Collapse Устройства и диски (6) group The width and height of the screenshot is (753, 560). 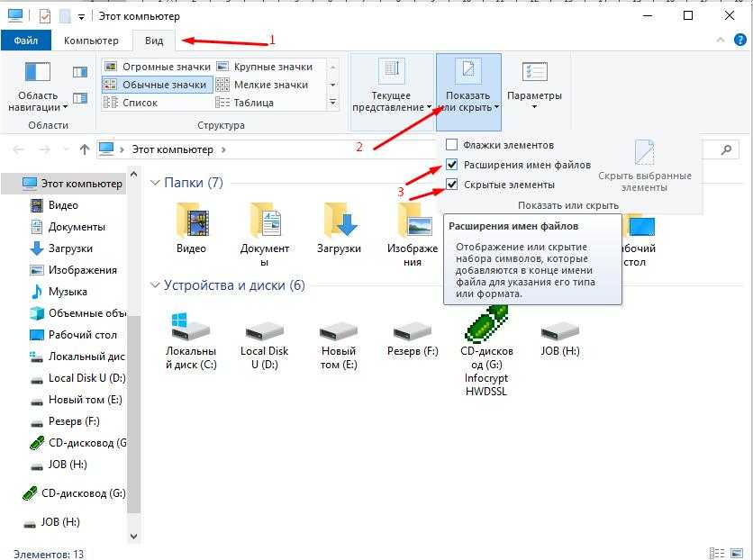155,285
